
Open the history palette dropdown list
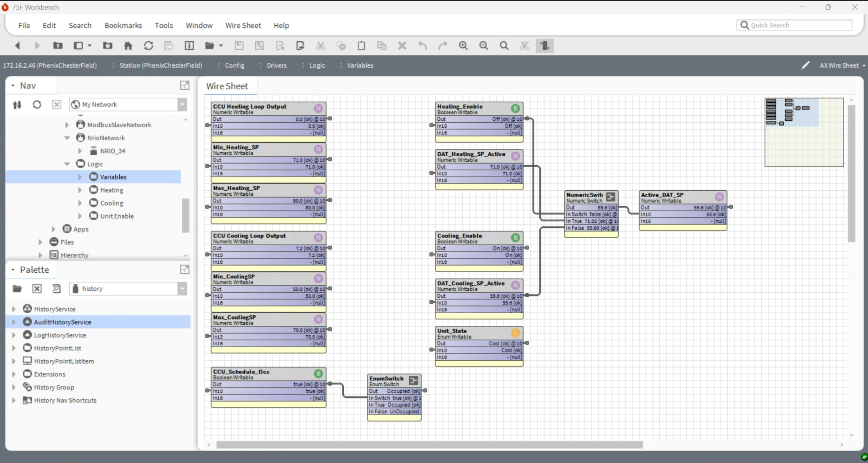coord(182,289)
